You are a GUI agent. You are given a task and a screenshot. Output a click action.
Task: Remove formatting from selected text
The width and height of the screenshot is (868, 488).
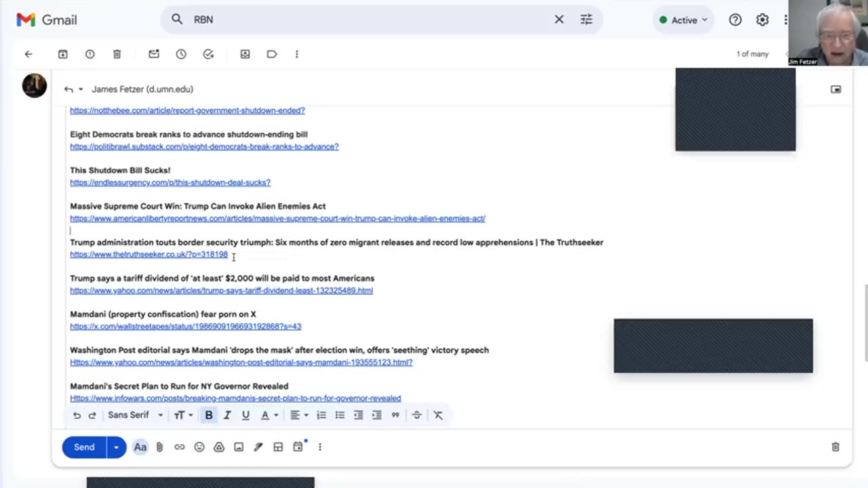click(438, 415)
